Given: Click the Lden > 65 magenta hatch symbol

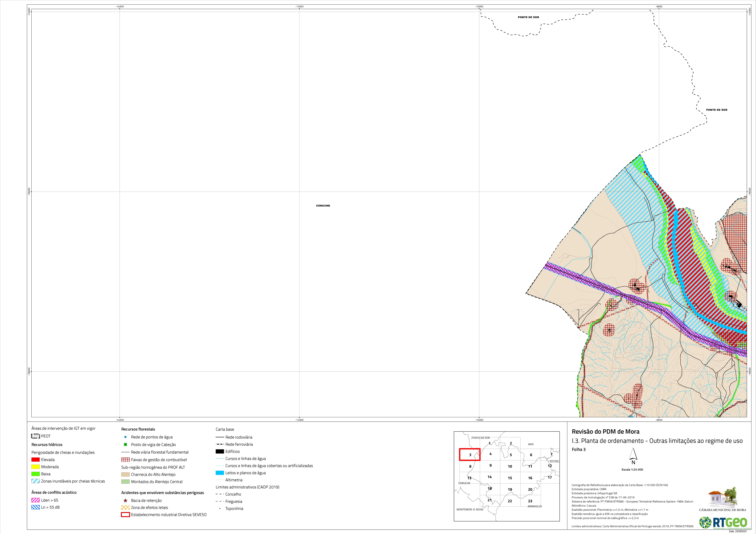Looking at the screenshot, I should point(36,500).
